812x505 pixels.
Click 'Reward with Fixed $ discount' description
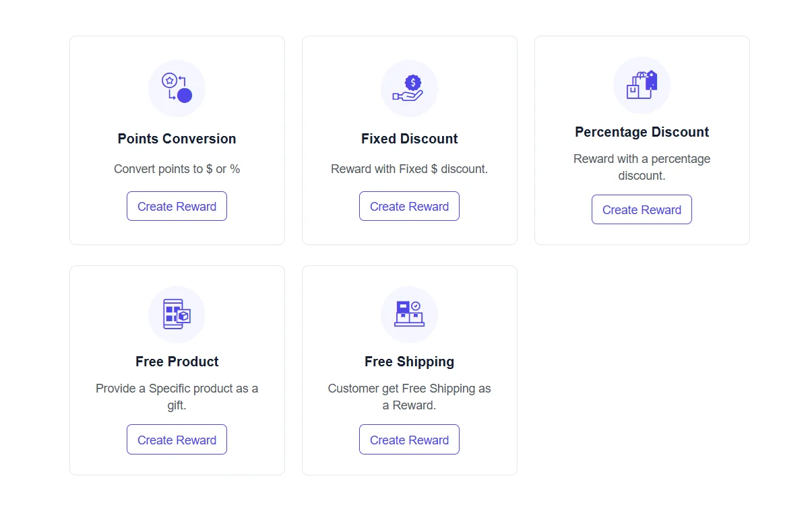coord(409,169)
